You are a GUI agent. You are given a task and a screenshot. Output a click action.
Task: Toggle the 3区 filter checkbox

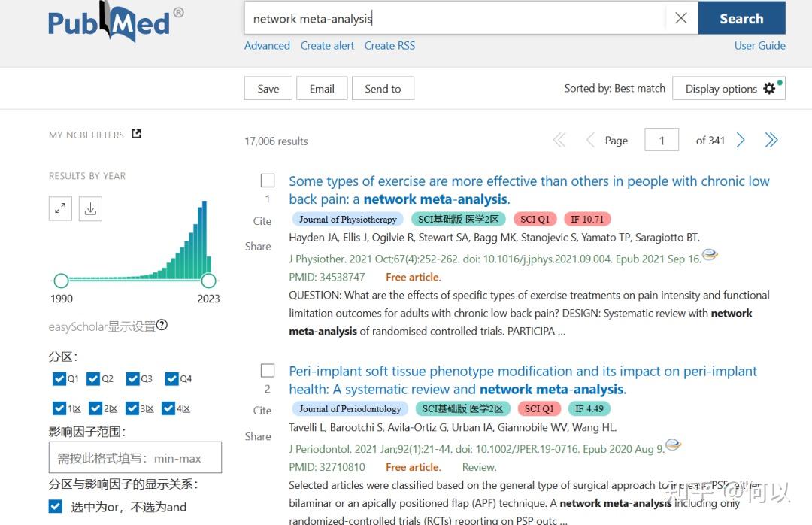[x=133, y=408]
